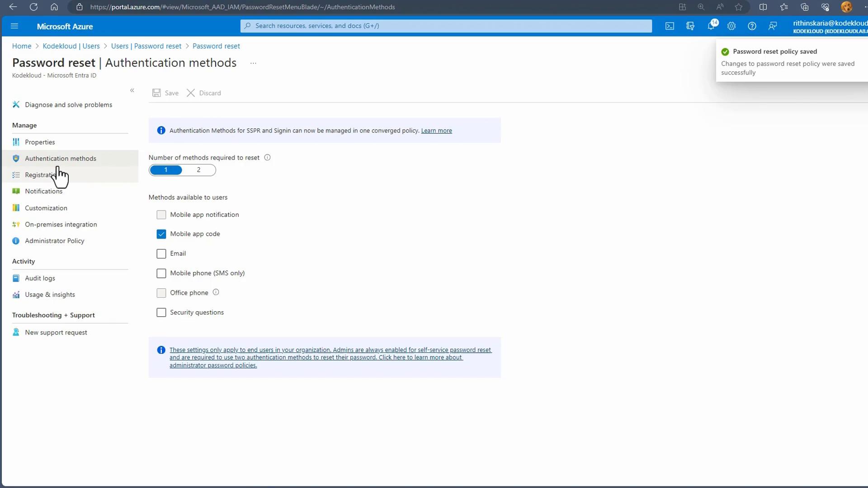
Task: Open administrator password policies info link
Action: [330, 357]
